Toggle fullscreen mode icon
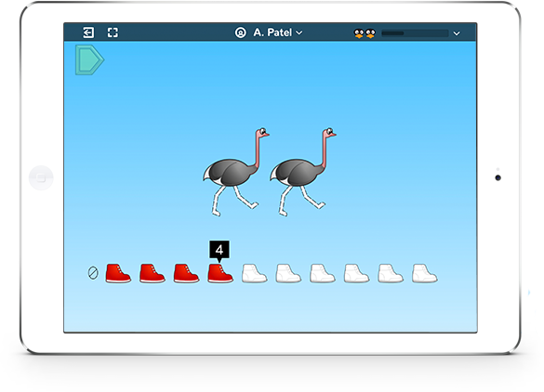 (113, 33)
